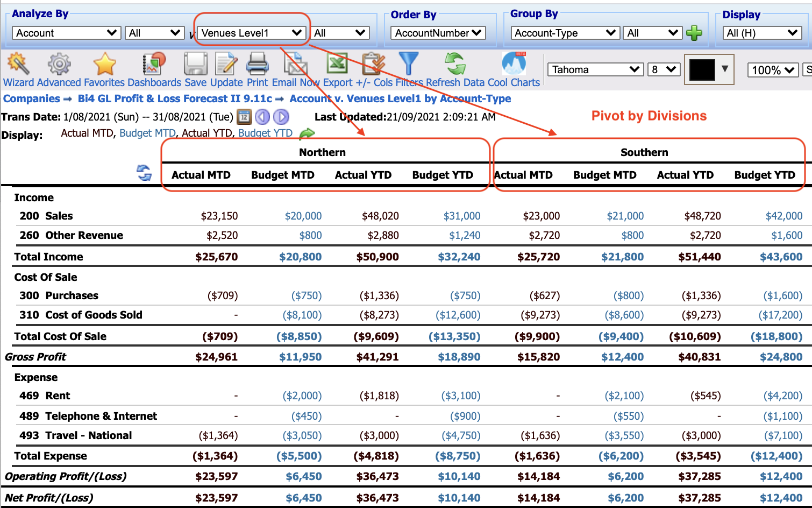Open Favorites star icon
The width and height of the screenshot is (812, 508).
coord(105,63)
